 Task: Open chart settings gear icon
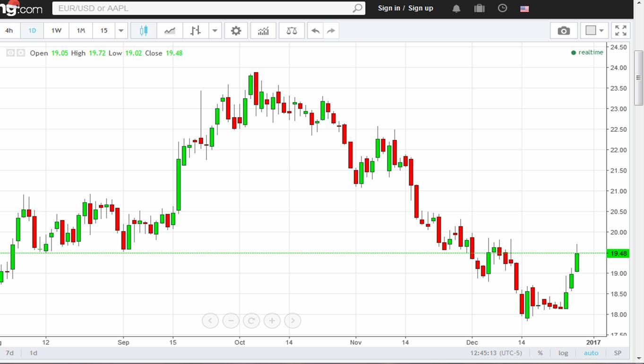[x=236, y=31]
